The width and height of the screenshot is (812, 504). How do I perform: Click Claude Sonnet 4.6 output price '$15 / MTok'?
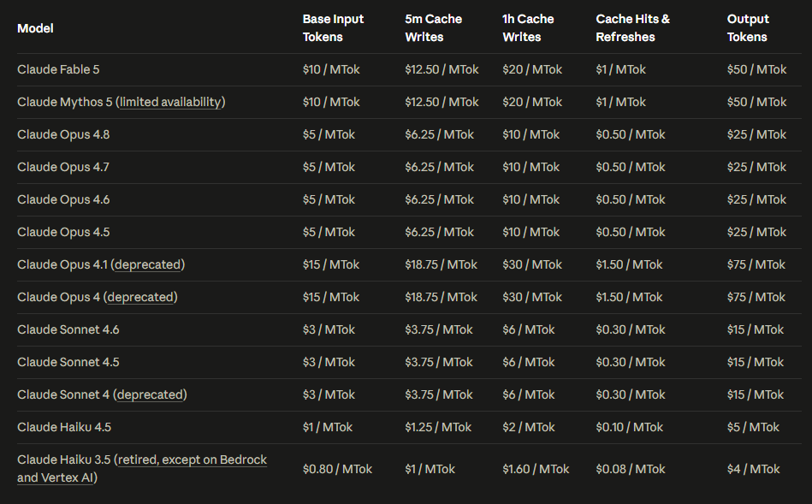[755, 329]
